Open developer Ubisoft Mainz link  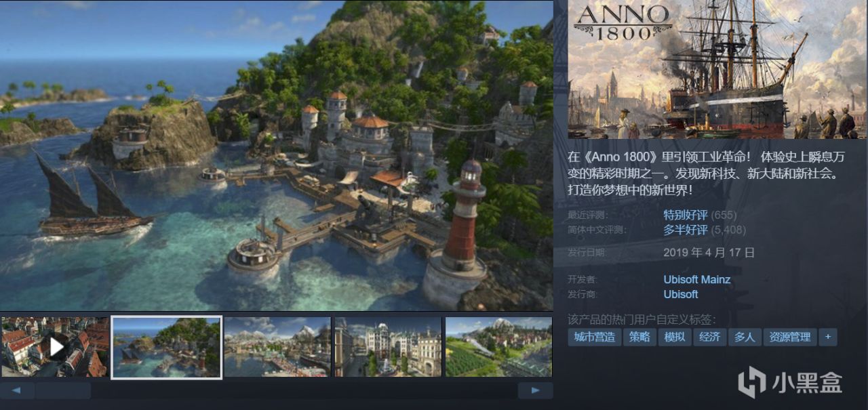[697, 279]
